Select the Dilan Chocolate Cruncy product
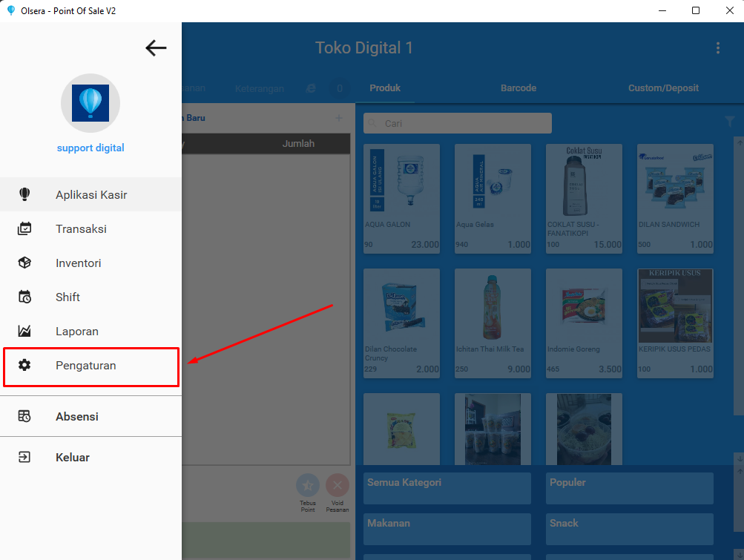Image resolution: width=744 pixels, height=560 pixels. (x=401, y=323)
